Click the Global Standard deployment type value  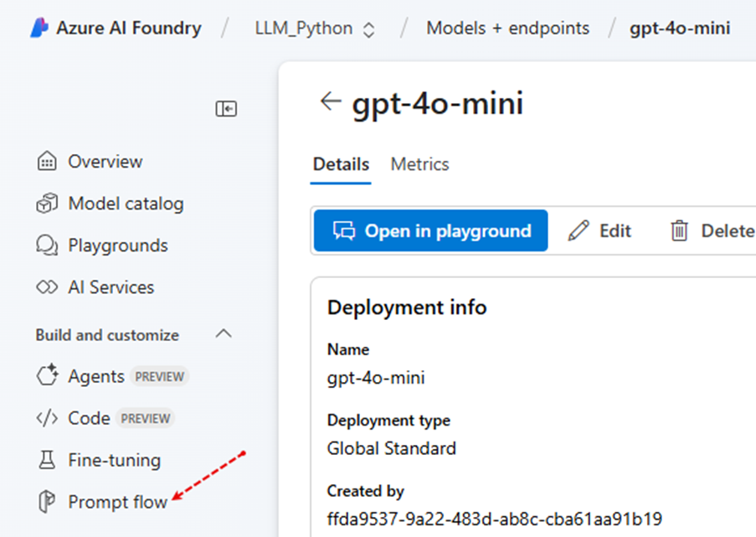coord(392,449)
